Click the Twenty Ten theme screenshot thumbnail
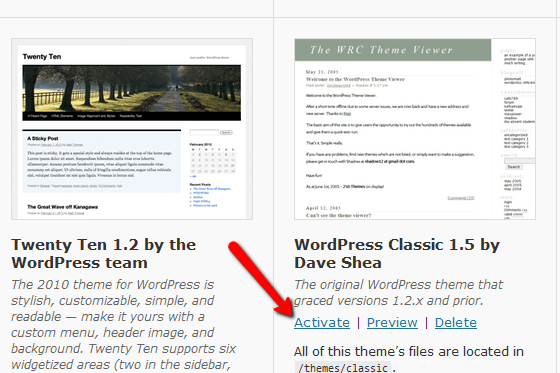The image size is (560, 373). point(132,129)
